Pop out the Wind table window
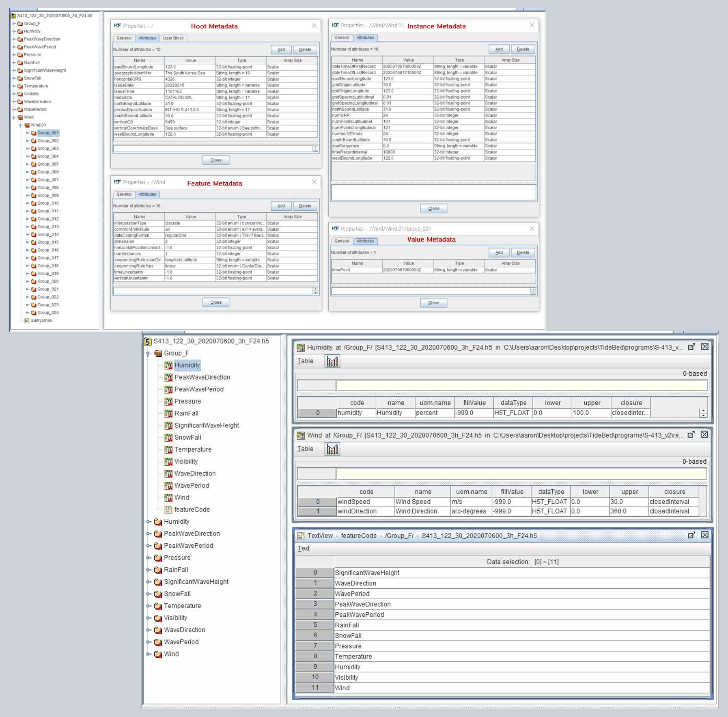The height and width of the screenshot is (717, 728). [691, 435]
